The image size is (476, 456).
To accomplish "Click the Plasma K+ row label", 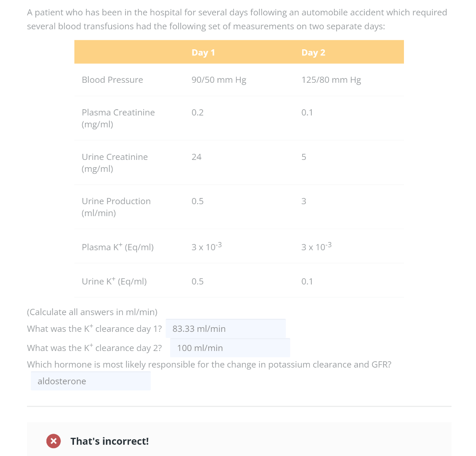I will tap(118, 247).
